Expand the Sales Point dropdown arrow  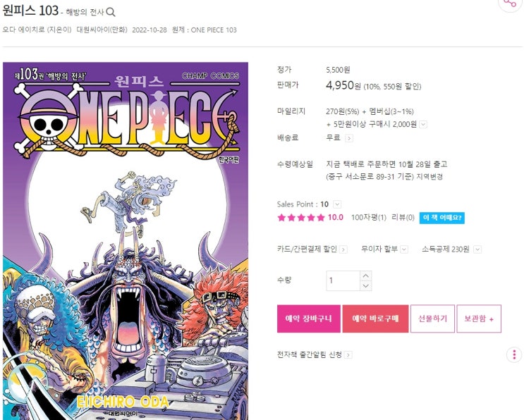tap(337, 204)
